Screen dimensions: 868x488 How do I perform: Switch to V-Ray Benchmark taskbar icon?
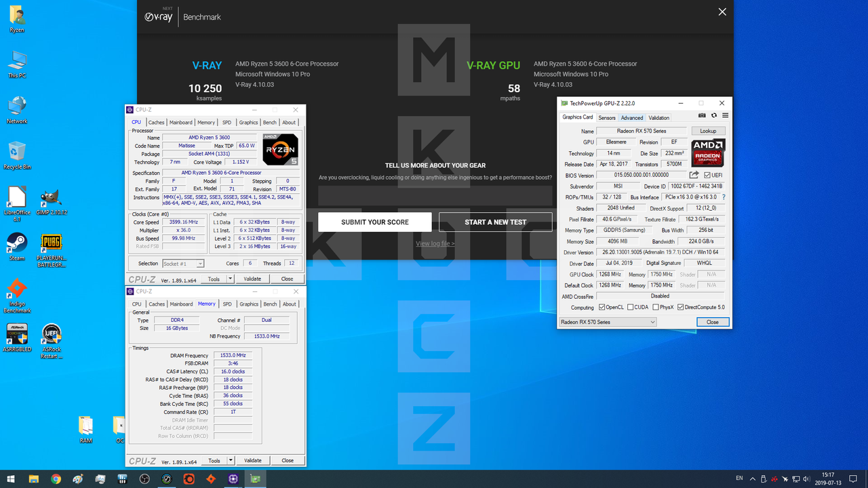point(167,479)
